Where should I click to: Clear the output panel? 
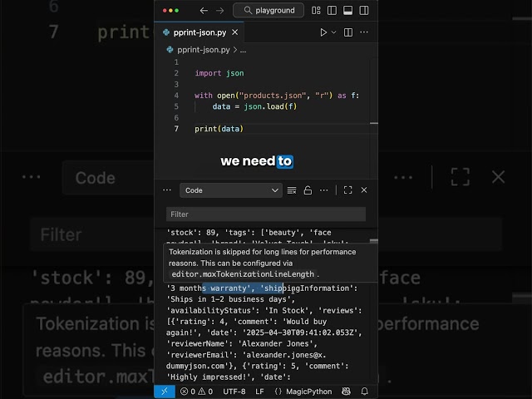pyautogui.click(x=292, y=190)
